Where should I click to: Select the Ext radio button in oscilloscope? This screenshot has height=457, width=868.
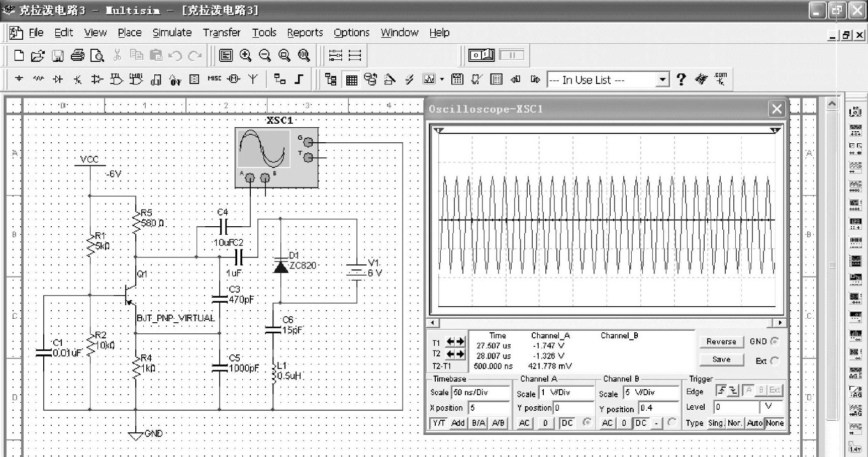click(775, 360)
